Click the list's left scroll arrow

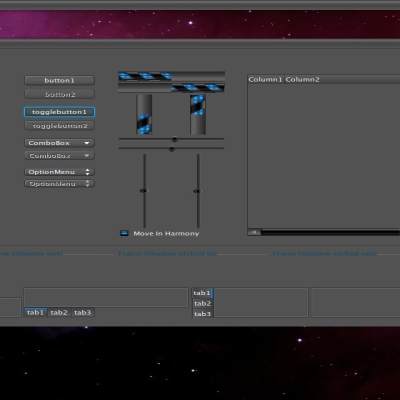click(x=254, y=232)
